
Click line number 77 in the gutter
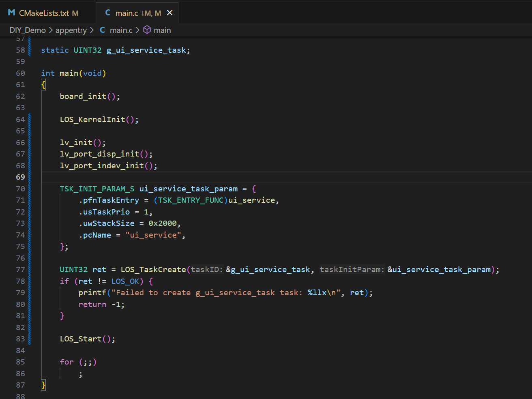(x=20, y=270)
